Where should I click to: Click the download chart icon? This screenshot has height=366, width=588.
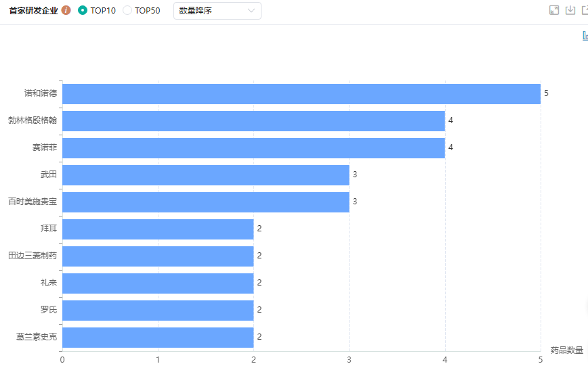pos(570,10)
